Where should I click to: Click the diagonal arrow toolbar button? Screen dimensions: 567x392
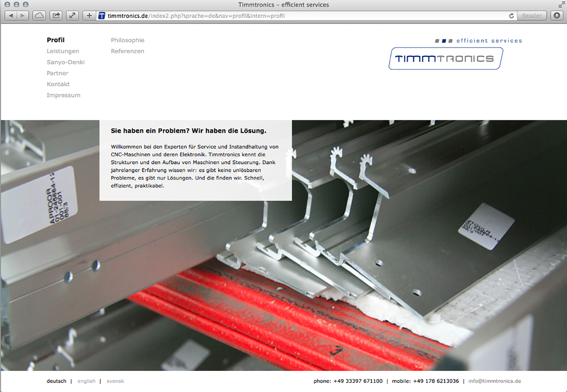[x=72, y=16]
